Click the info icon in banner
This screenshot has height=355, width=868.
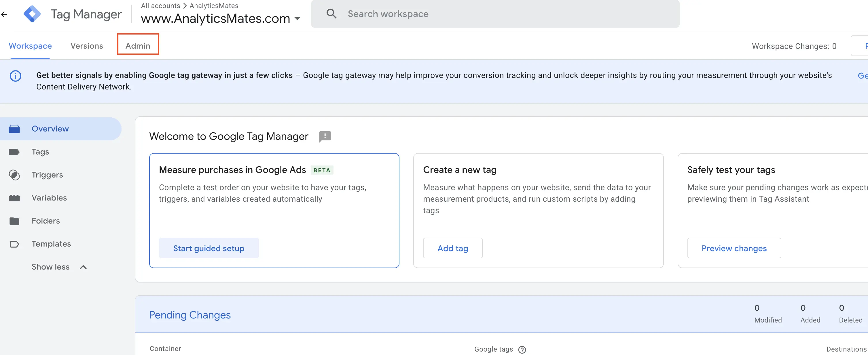click(x=16, y=76)
